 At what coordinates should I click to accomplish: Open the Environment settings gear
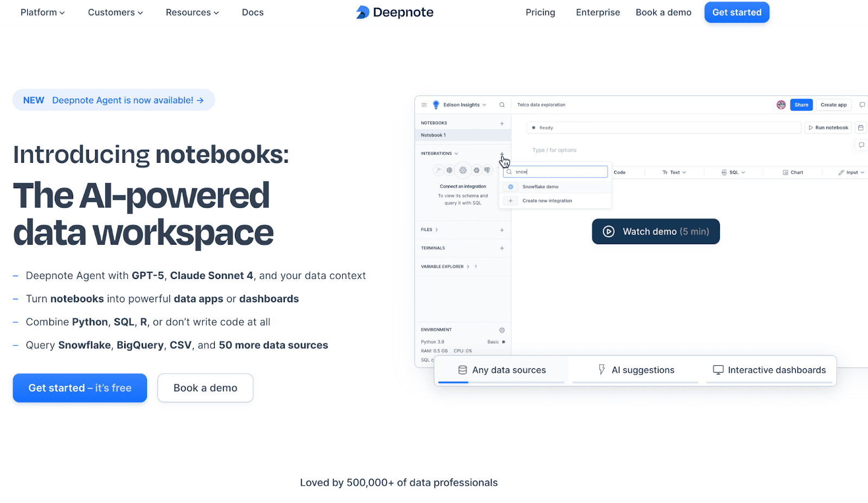tap(501, 330)
